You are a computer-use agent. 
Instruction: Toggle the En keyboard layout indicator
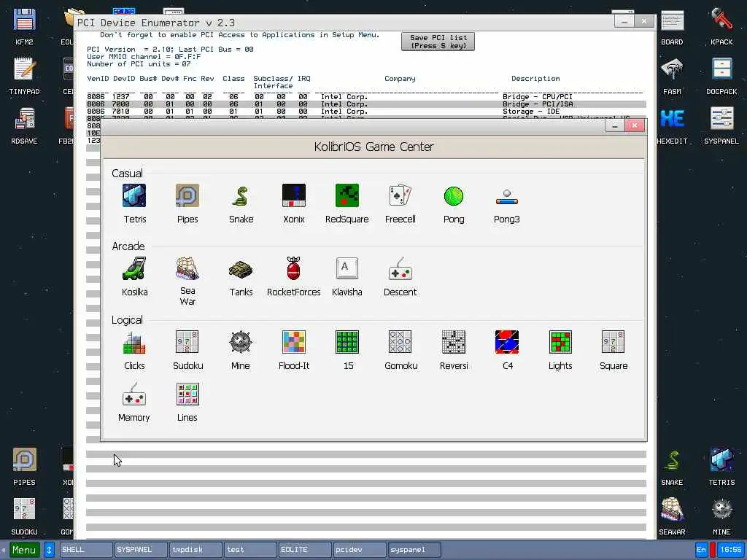[701, 550]
